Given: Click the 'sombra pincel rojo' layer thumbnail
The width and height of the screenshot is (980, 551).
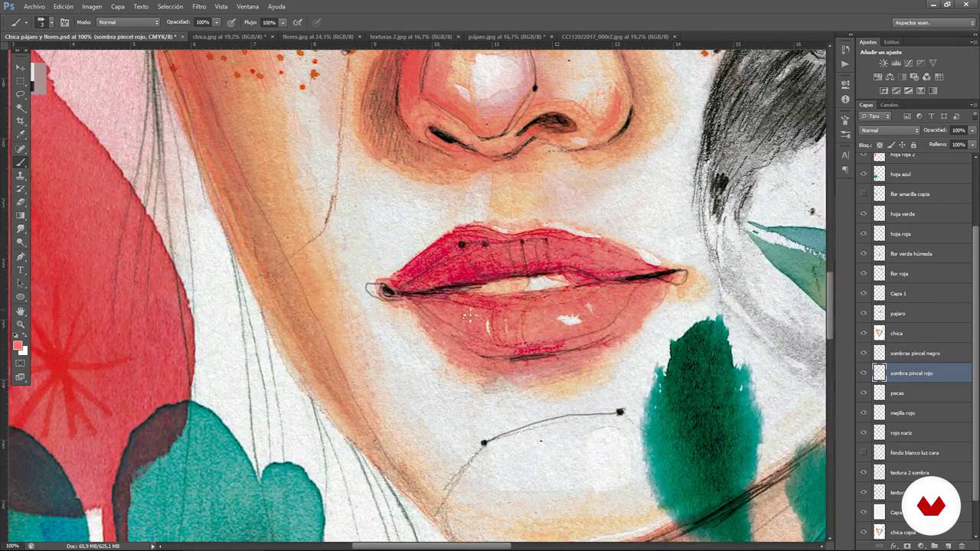Looking at the screenshot, I should (879, 373).
